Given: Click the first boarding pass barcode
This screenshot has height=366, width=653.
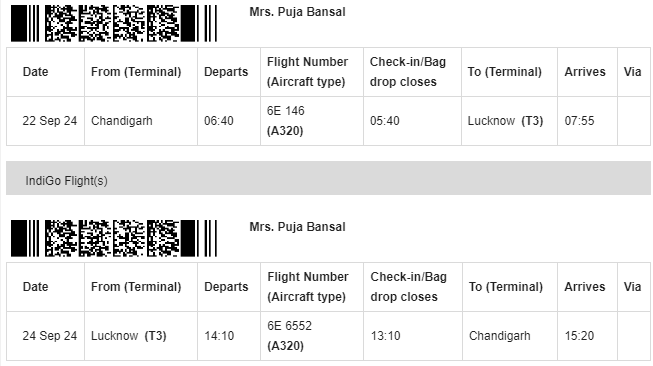Looking at the screenshot, I should (114, 23).
